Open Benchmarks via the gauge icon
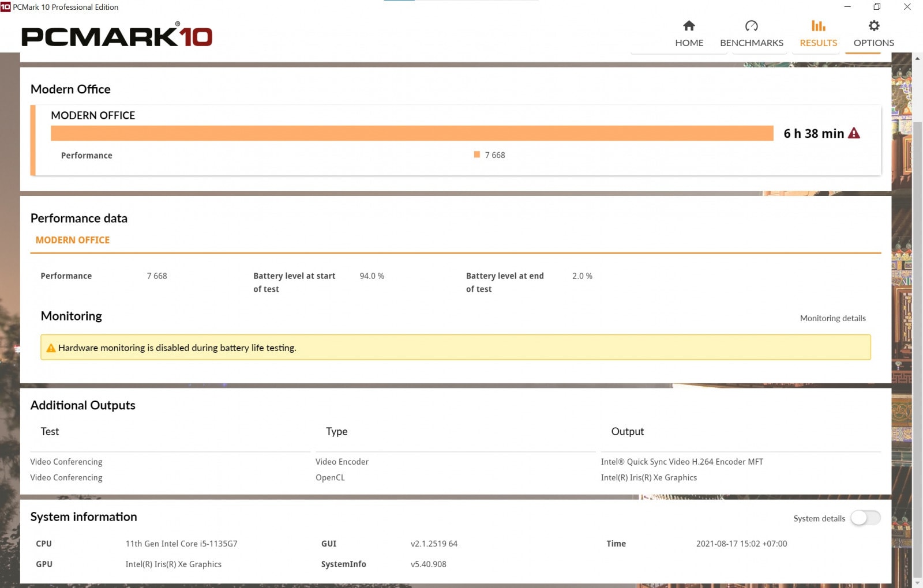This screenshot has height=588, width=923. (x=751, y=26)
